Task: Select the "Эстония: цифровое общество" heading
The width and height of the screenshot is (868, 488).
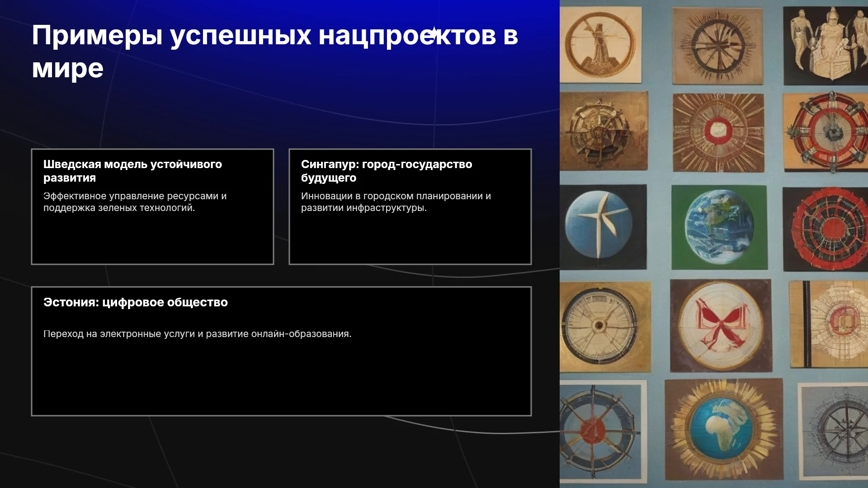Action: point(136,302)
